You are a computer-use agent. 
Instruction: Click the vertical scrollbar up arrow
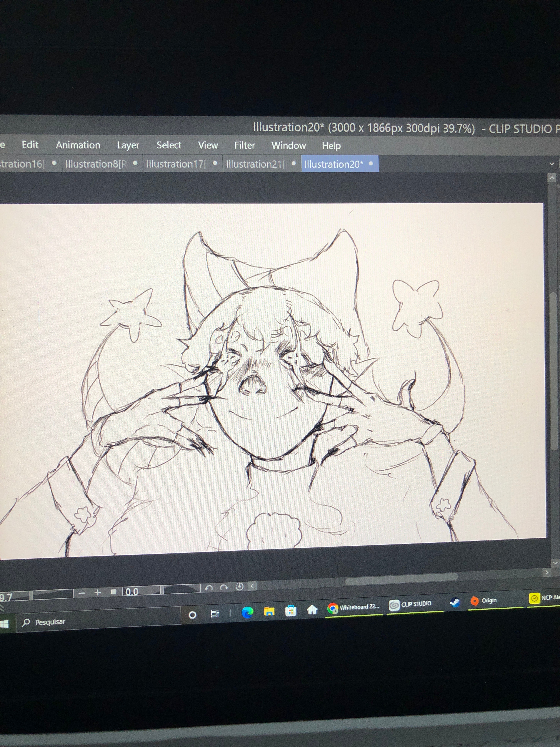552,178
